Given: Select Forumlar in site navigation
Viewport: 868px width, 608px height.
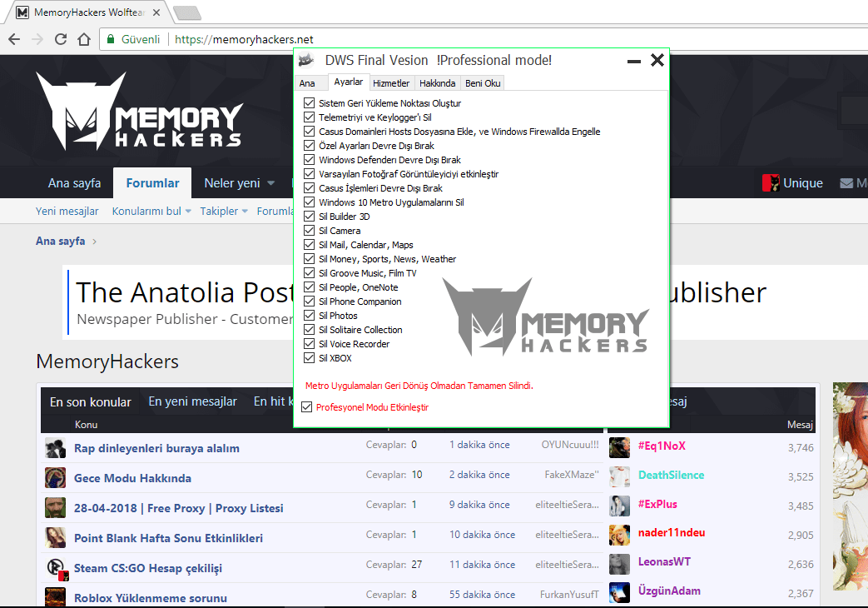Looking at the screenshot, I should (x=152, y=183).
